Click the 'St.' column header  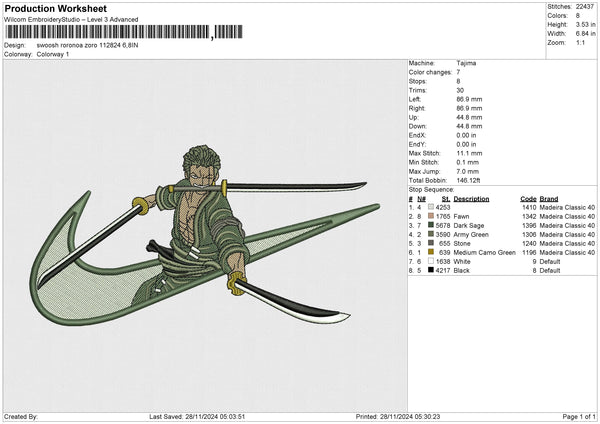pyautogui.click(x=446, y=199)
